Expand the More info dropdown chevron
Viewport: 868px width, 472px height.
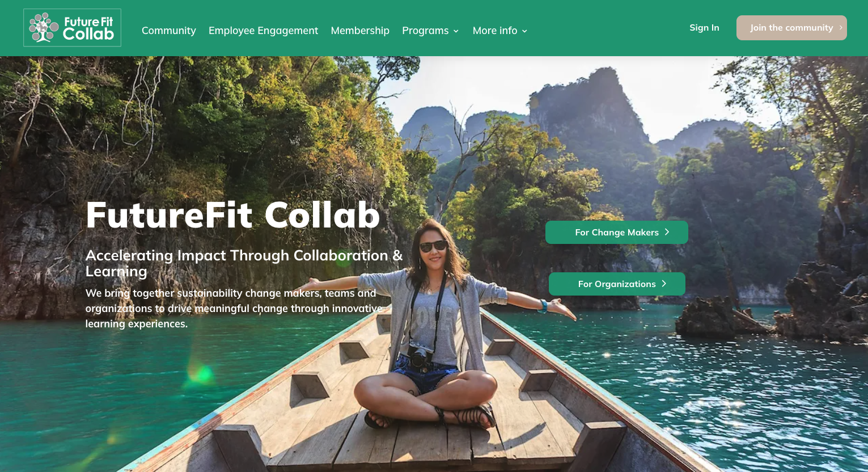click(524, 31)
